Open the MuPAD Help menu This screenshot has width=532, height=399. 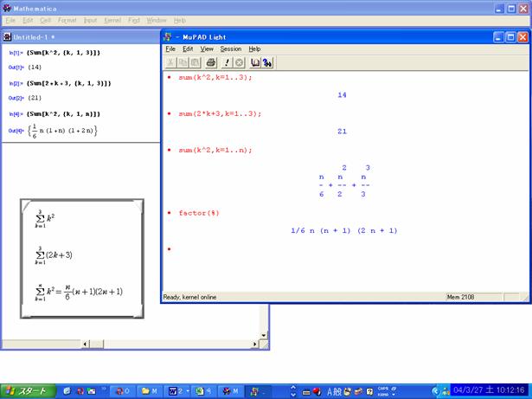click(x=254, y=49)
